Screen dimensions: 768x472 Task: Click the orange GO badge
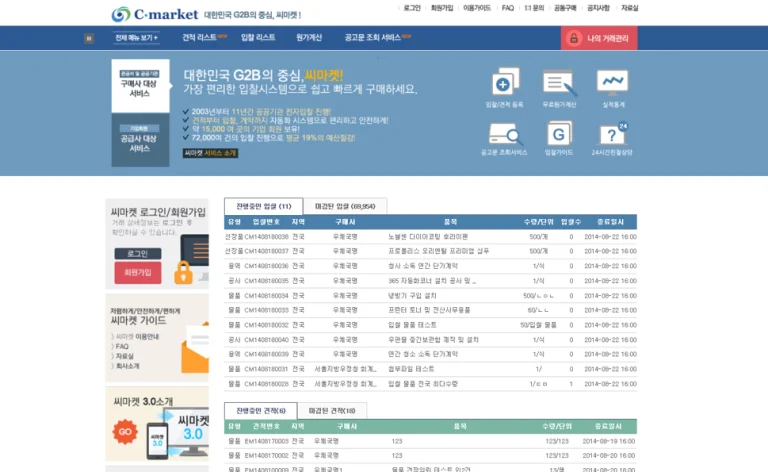[x=125, y=431]
